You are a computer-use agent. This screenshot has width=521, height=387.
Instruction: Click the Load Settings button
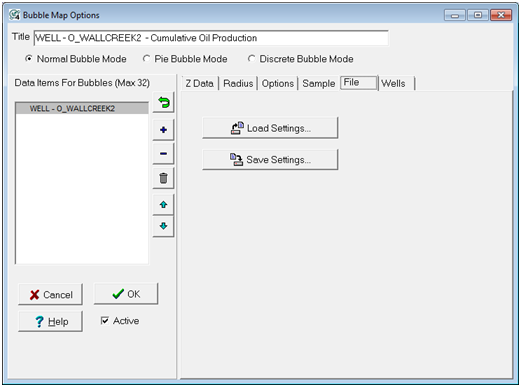pos(270,128)
